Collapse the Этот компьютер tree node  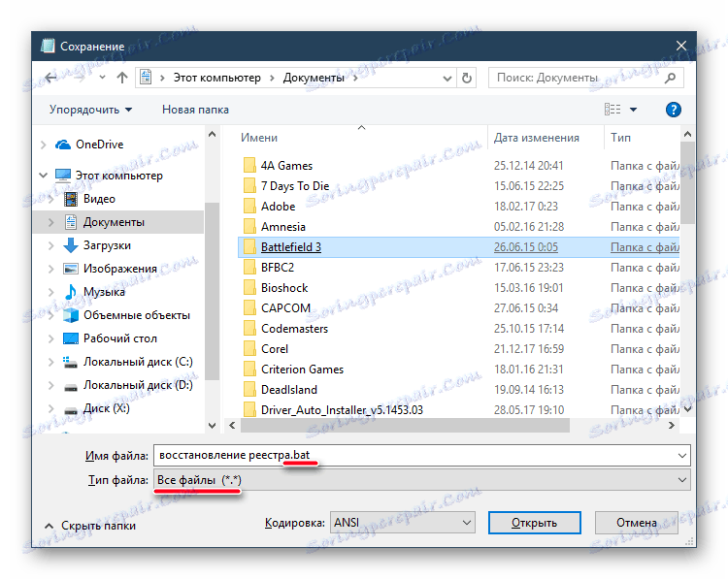click(43, 176)
